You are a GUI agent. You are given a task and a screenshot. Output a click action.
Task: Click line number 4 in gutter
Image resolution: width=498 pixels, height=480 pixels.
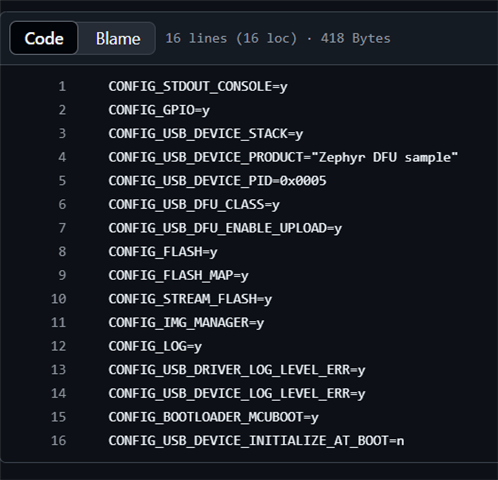coord(62,157)
